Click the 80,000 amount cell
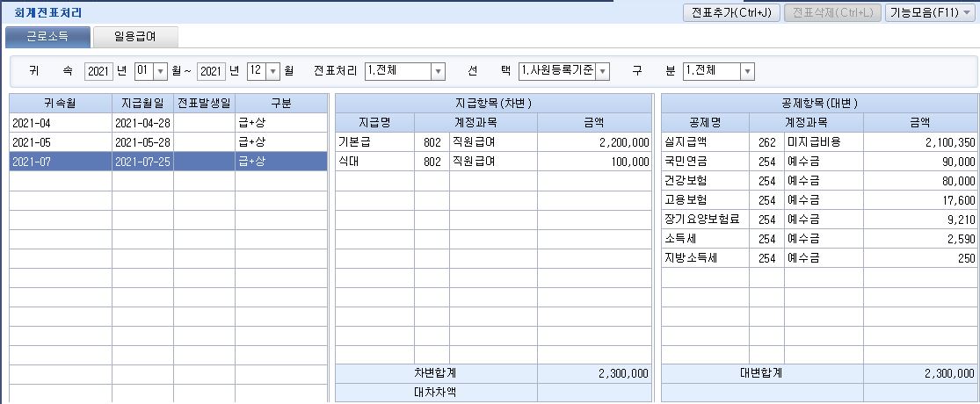Image resolution: width=980 pixels, height=404 pixels. tap(920, 181)
